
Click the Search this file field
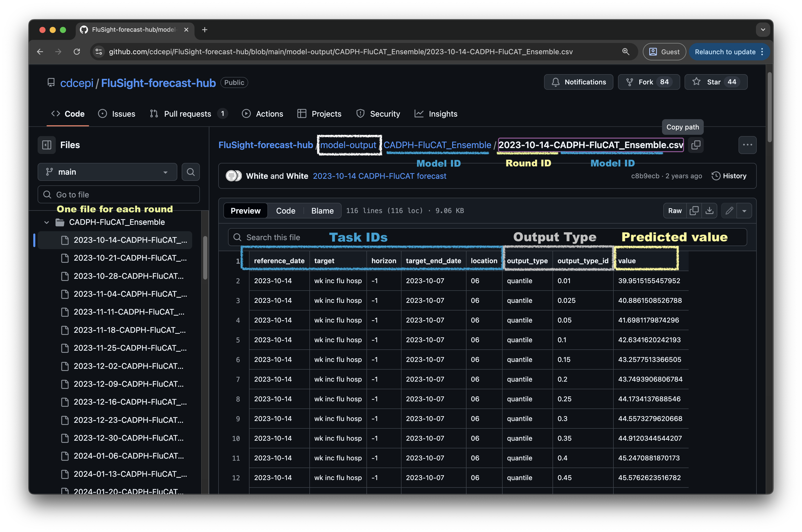click(273, 238)
